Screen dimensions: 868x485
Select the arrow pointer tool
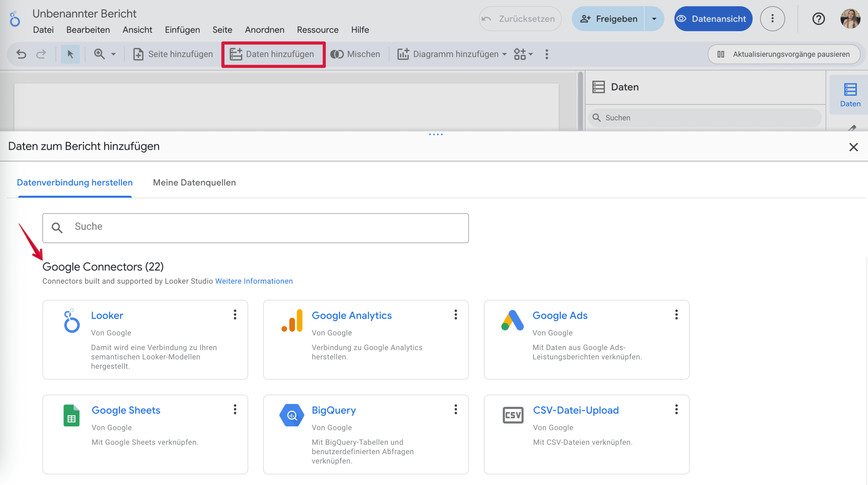[x=70, y=54]
